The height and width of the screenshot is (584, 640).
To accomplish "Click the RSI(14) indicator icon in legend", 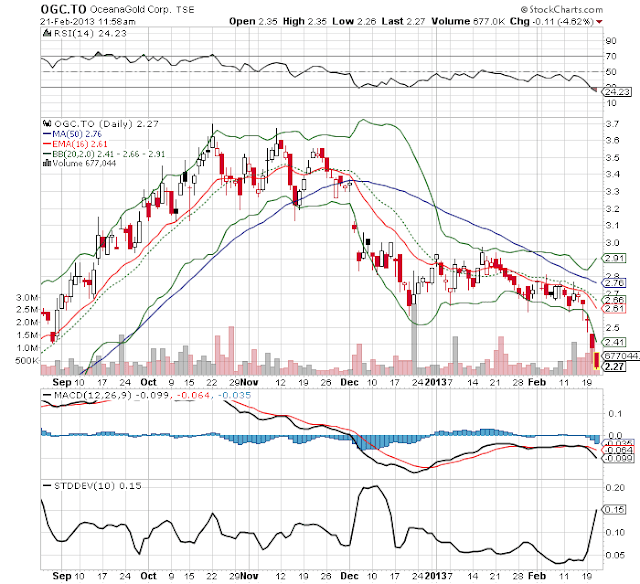I will point(47,33).
